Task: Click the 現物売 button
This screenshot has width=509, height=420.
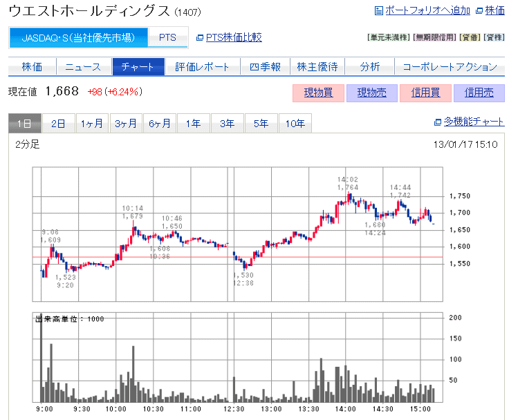Action: pyautogui.click(x=372, y=93)
